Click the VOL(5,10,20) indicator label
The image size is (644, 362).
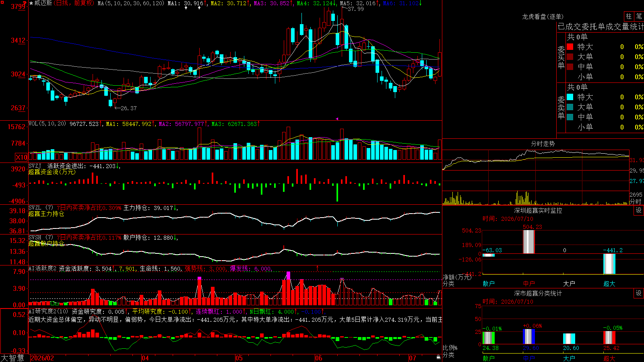(47, 124)
